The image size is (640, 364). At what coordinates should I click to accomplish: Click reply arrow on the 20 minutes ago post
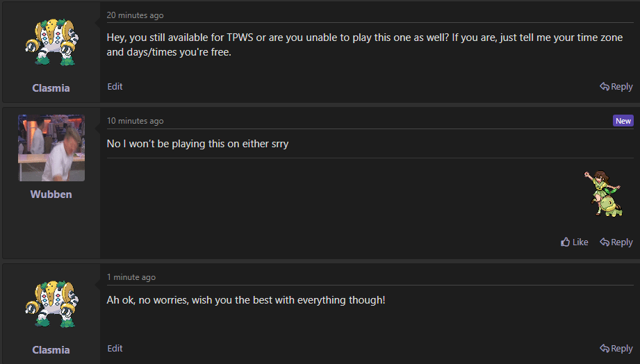tap(605, 87)
